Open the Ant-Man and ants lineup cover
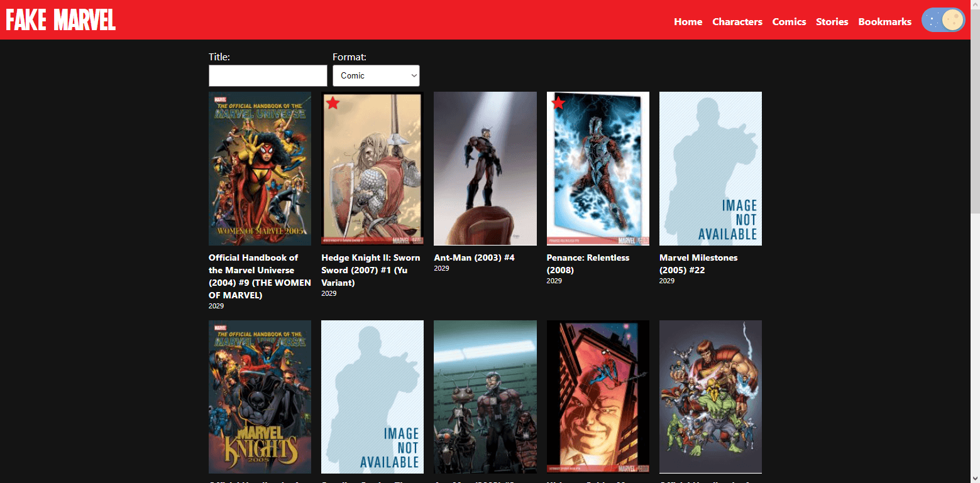This screenshot has width=980, height=483. pyautogui.click(x=485, y=397)
